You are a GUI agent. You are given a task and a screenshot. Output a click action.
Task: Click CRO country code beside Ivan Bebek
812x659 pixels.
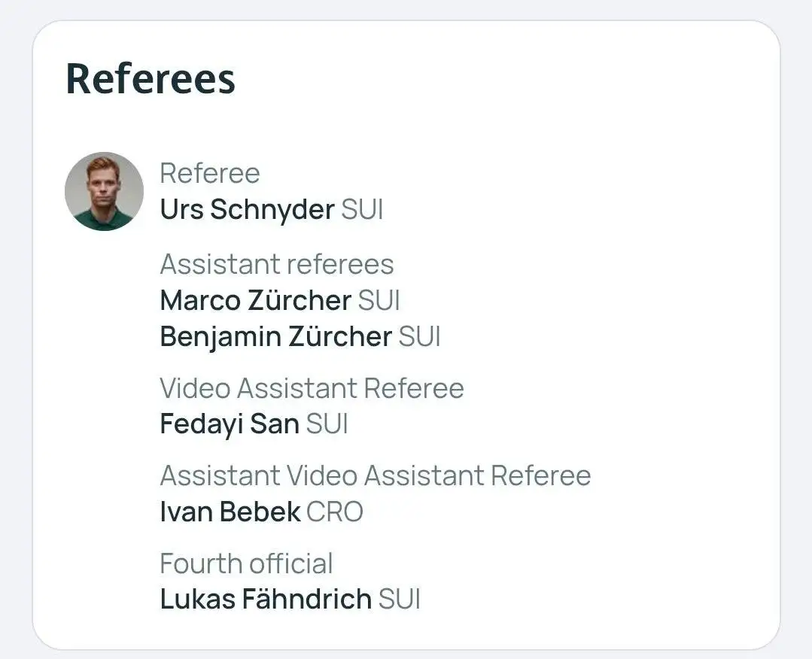[335, 512]
